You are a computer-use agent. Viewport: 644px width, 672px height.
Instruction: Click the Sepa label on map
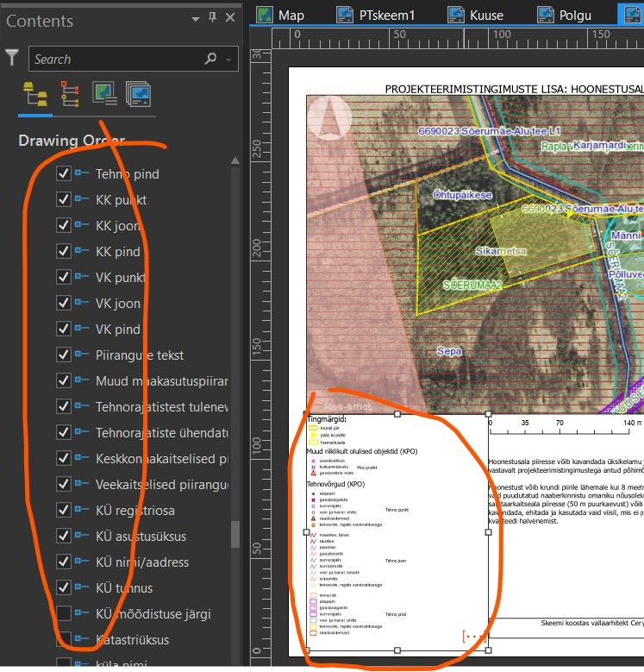pos(449,351)
